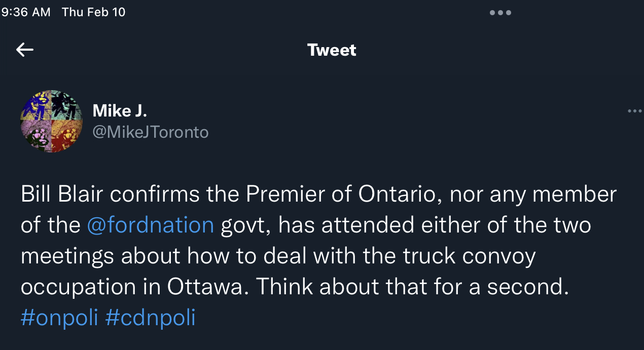This screenshot has height=350, width=644.
Task: Tap the iPad multitasking three-dot control
Action: [x=500, y=13]
